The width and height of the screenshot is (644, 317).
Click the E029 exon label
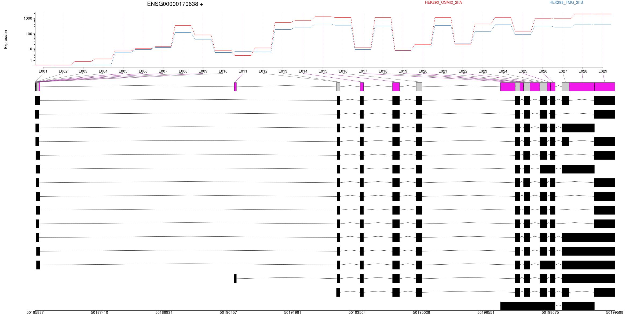click(x=603, y=71)
